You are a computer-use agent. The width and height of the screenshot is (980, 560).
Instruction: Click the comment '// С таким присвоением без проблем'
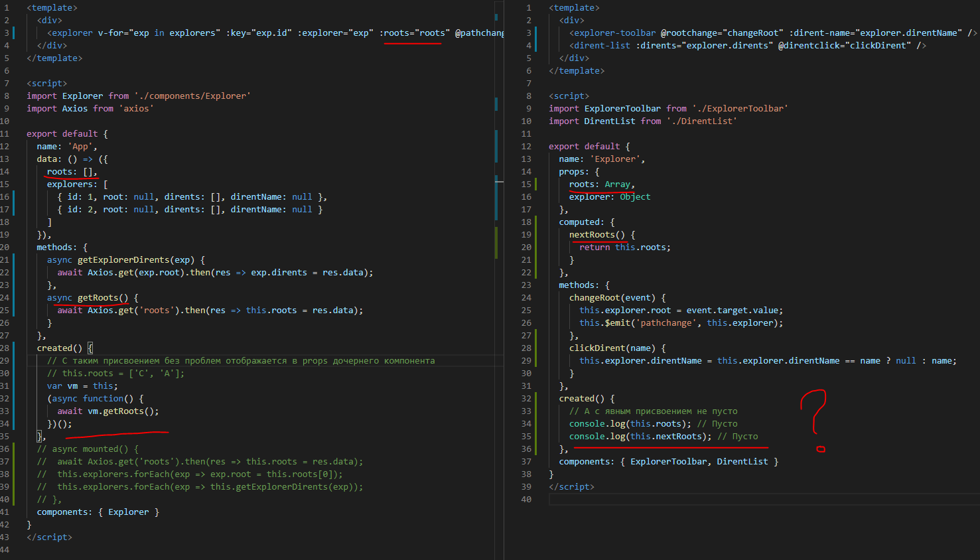pos(241,360)
